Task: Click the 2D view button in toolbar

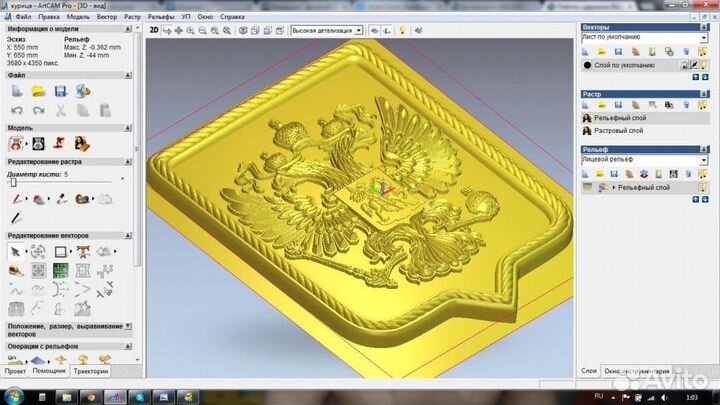Action: pyautogui.click(x=154, y=31)
